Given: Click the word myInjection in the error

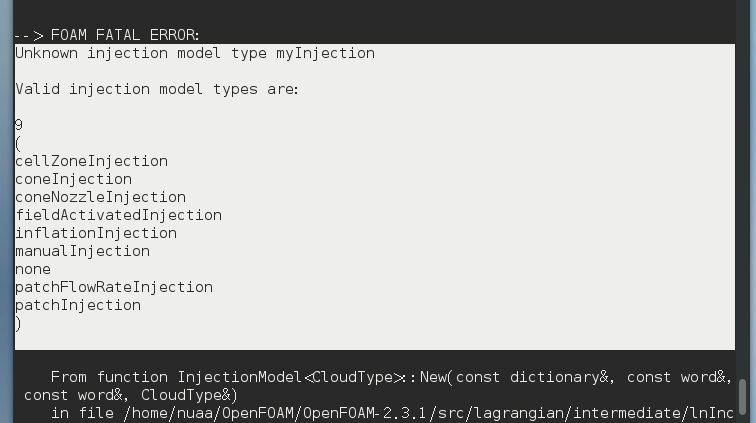Looking at the screenshot, I should pos(325,53).
